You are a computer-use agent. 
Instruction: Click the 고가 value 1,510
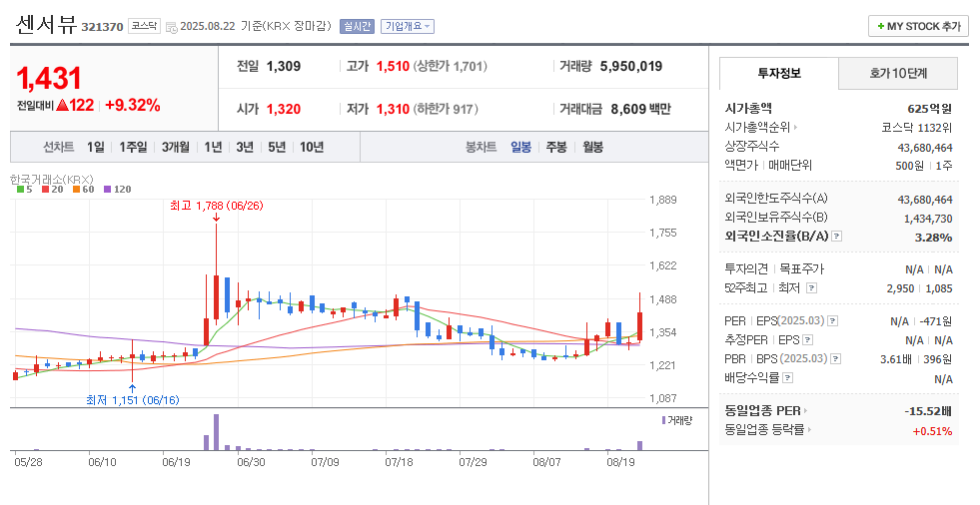coord(394,66)
